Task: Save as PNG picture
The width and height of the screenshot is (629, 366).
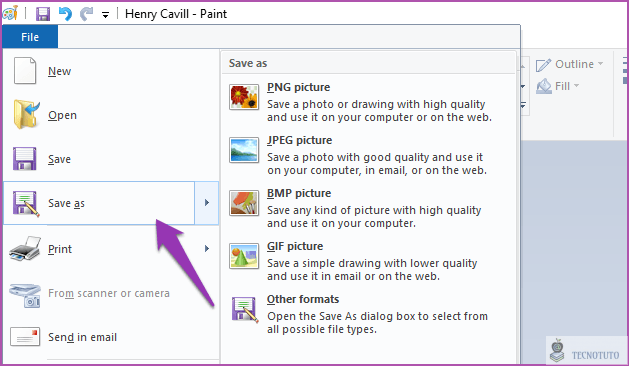Action: pos(368,102)
